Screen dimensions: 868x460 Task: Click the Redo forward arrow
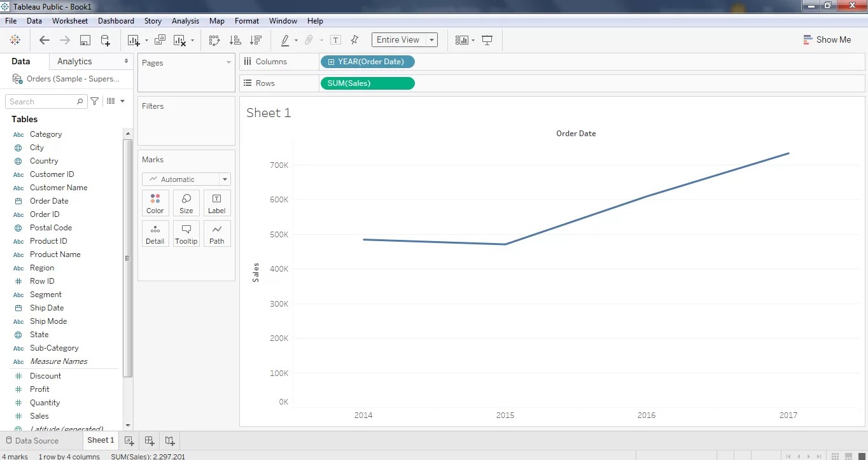(64, 40)
